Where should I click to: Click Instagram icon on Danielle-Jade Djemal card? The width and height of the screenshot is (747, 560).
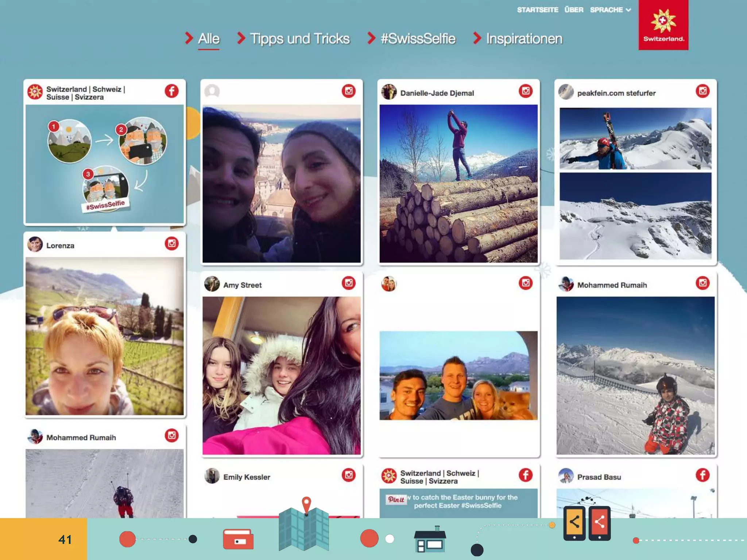click(526, 91)
